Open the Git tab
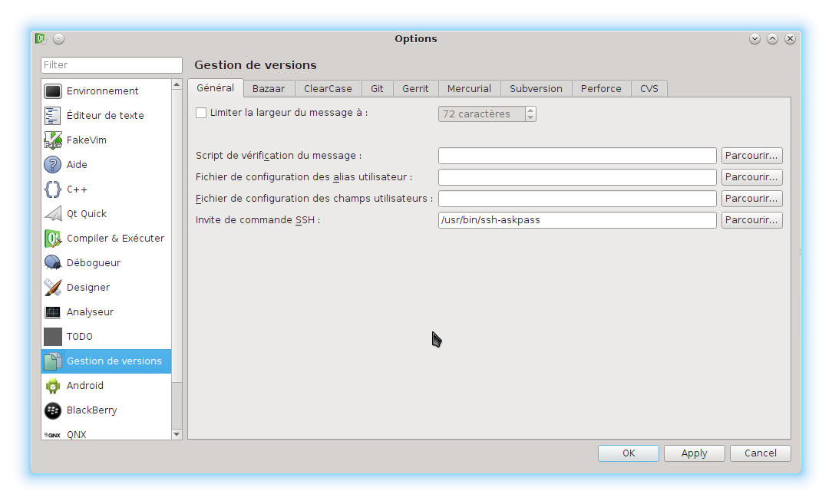The image size is (832, 504). click(x=378, y=88)
